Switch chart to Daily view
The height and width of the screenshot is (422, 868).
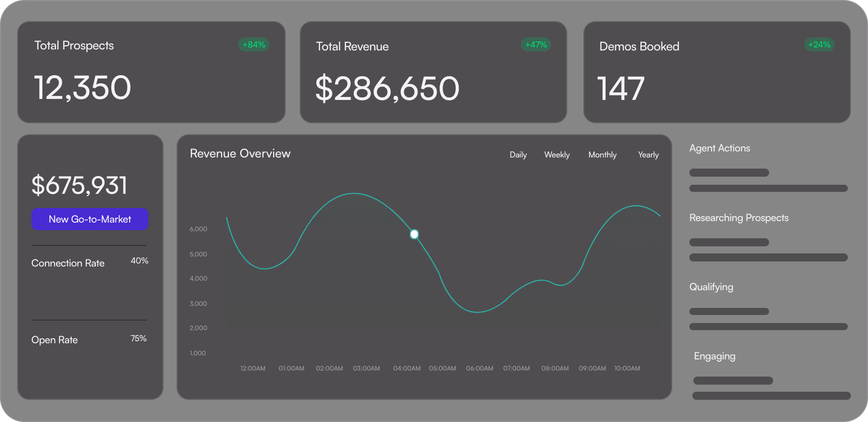(x=518, y=155)
